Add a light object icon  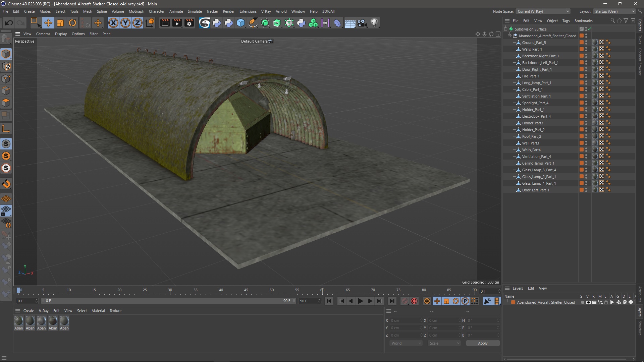coord(374,23)
